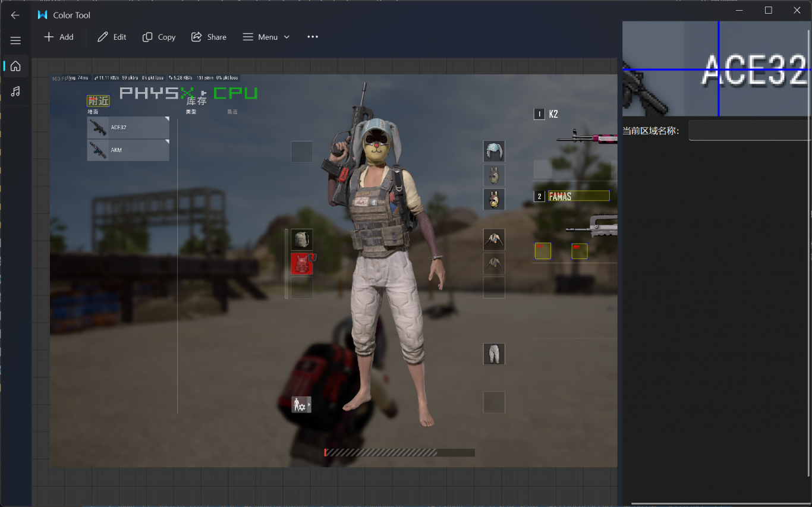Click the red vest equipment slot
The height and width of the screenshot is (507, 812).
click(x=302, y=263)
